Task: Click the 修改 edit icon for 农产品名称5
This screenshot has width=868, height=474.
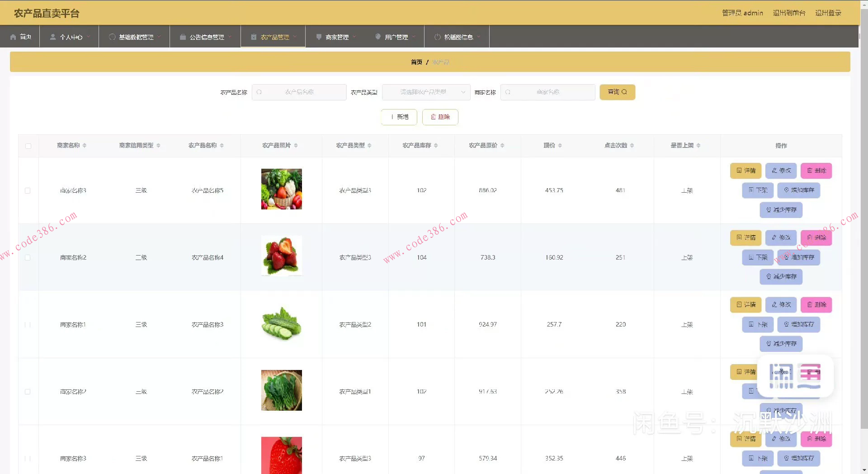Action: click(x=774, y=171)
